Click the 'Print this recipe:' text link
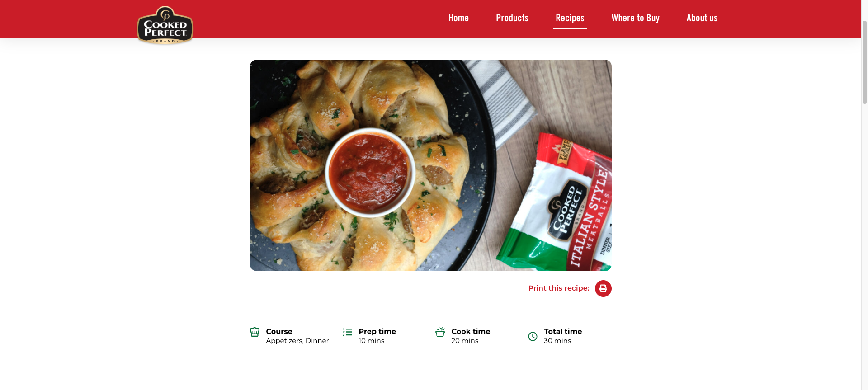868x390 pixels. point(559,288)
